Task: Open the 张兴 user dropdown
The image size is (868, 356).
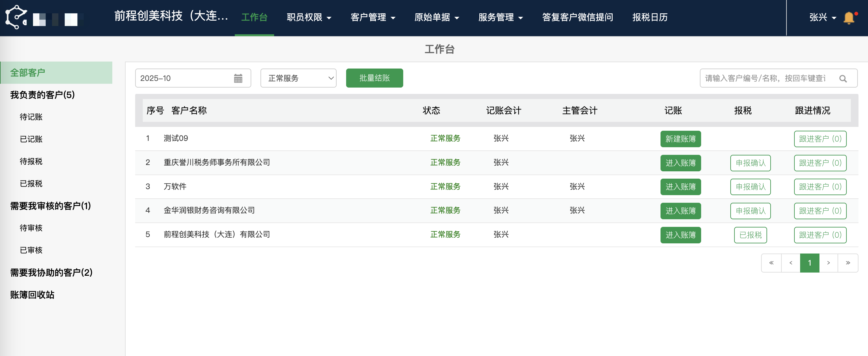Action: (823, 17)
